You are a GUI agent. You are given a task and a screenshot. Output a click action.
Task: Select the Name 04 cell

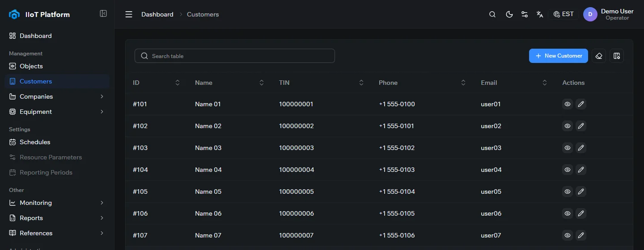[x=208, y=170]
